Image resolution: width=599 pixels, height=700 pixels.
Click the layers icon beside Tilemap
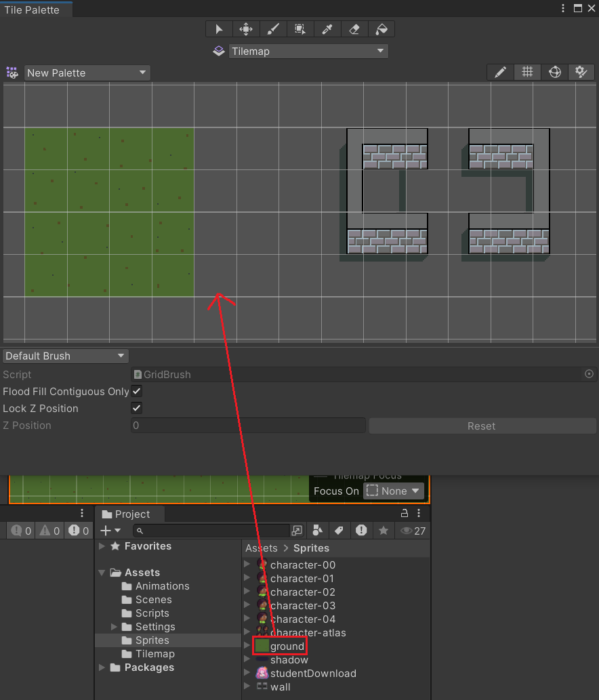pos(219,51)
